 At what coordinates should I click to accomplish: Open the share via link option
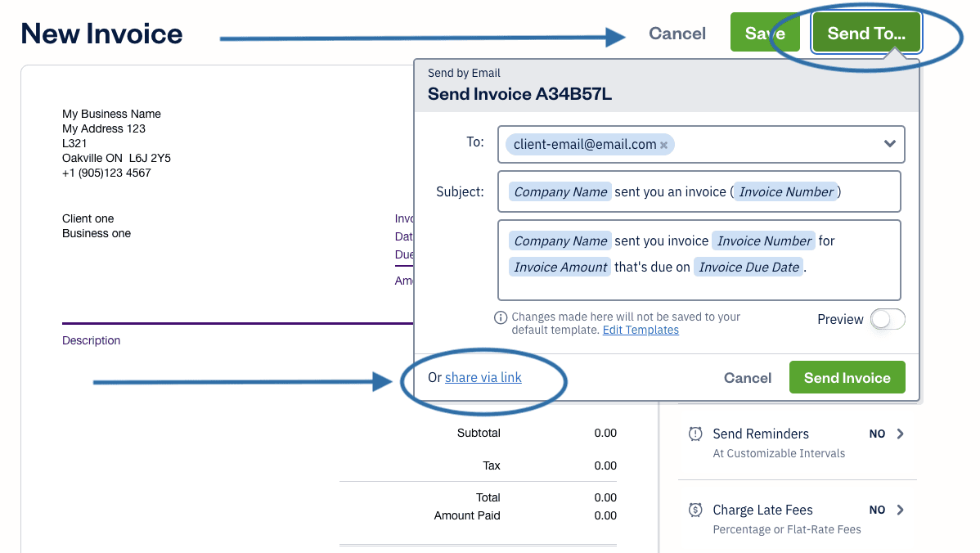(x=483, y=377)
